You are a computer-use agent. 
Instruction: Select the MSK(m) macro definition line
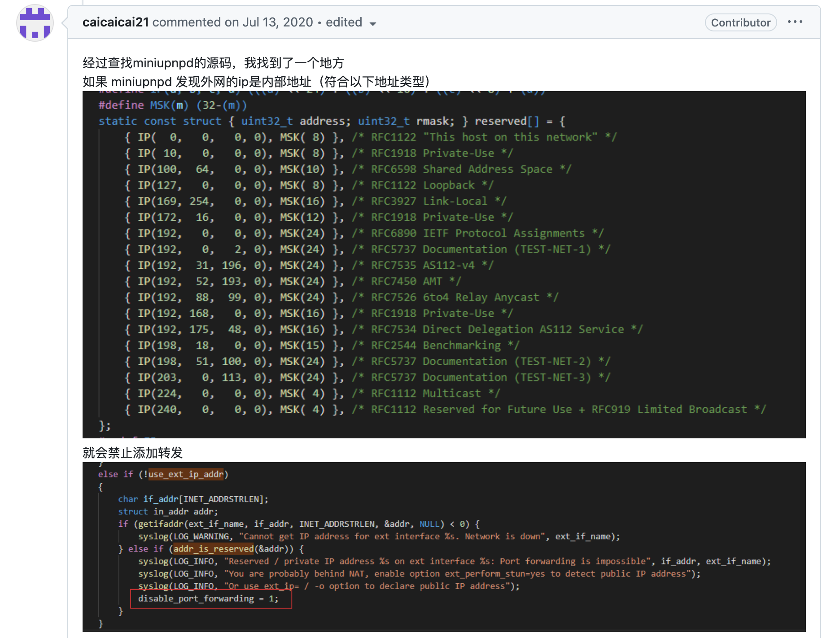coord(173,105)
